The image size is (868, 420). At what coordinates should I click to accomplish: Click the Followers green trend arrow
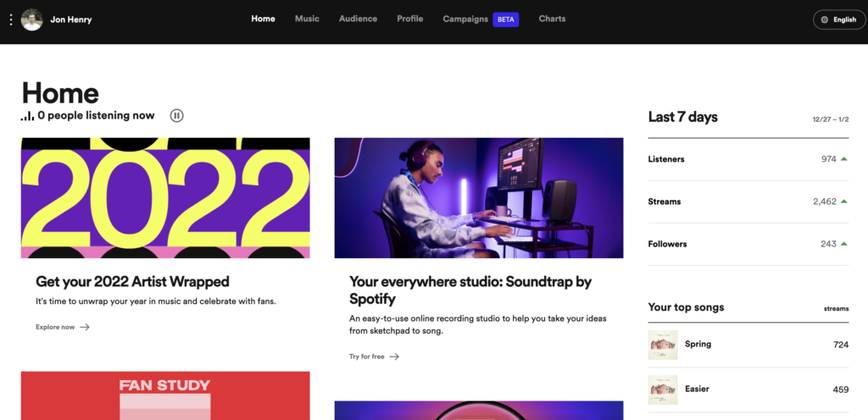pyautogui.click(x=843, y=244)
